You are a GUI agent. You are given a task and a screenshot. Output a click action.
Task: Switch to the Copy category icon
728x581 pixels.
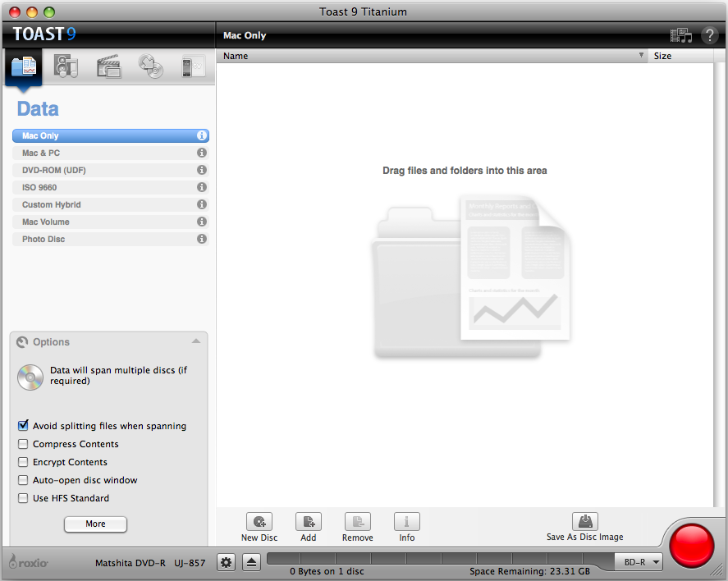pos(151,66)
